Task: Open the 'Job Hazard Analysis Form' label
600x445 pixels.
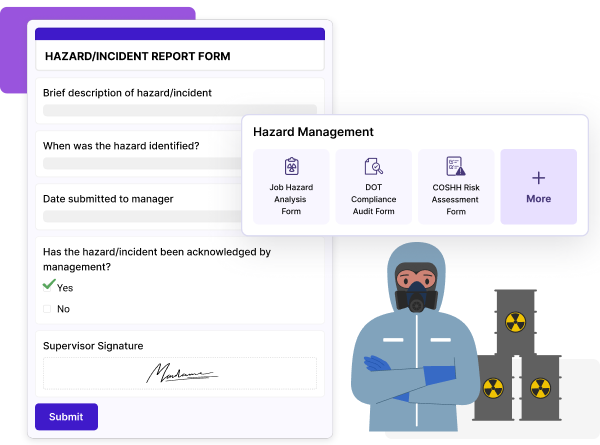Action: coord(291,198)
